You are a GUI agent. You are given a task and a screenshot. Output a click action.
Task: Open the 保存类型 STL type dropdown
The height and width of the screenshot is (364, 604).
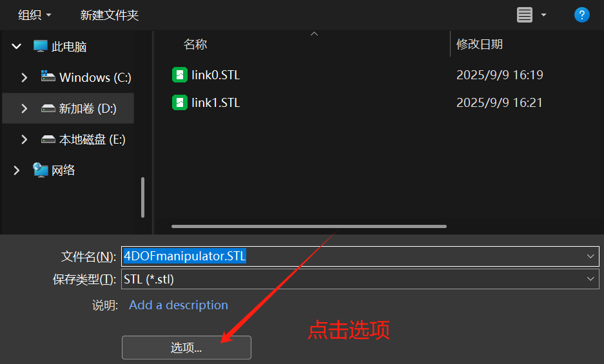590,279
